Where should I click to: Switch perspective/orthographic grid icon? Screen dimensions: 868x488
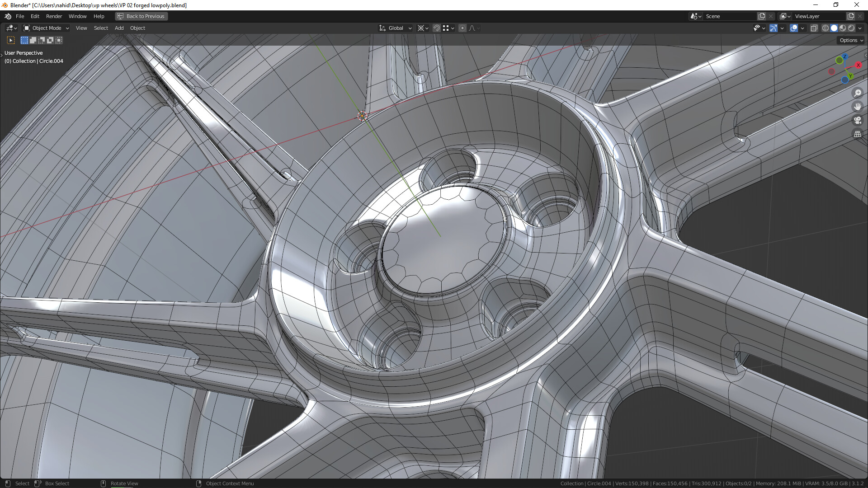pos(857,134)
